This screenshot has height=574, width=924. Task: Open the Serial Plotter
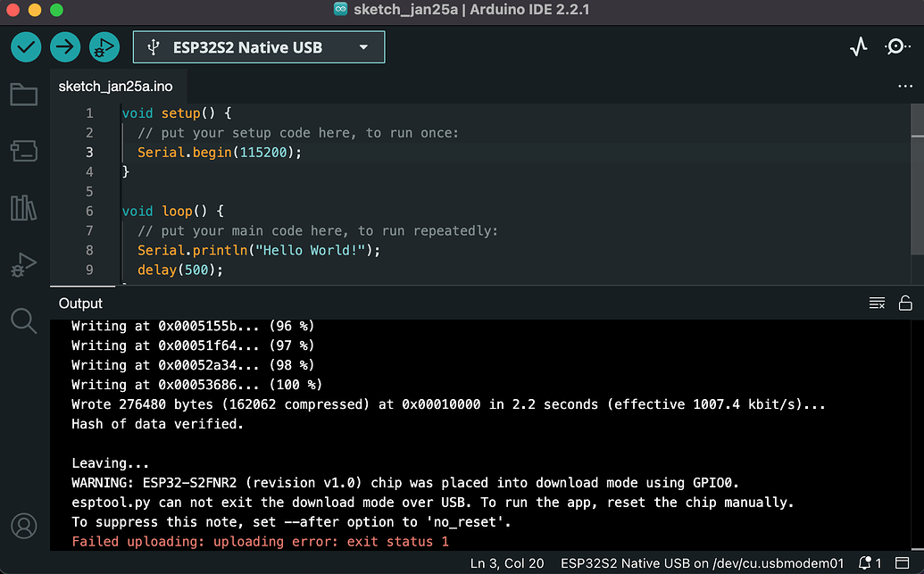[x=858, y=46]
